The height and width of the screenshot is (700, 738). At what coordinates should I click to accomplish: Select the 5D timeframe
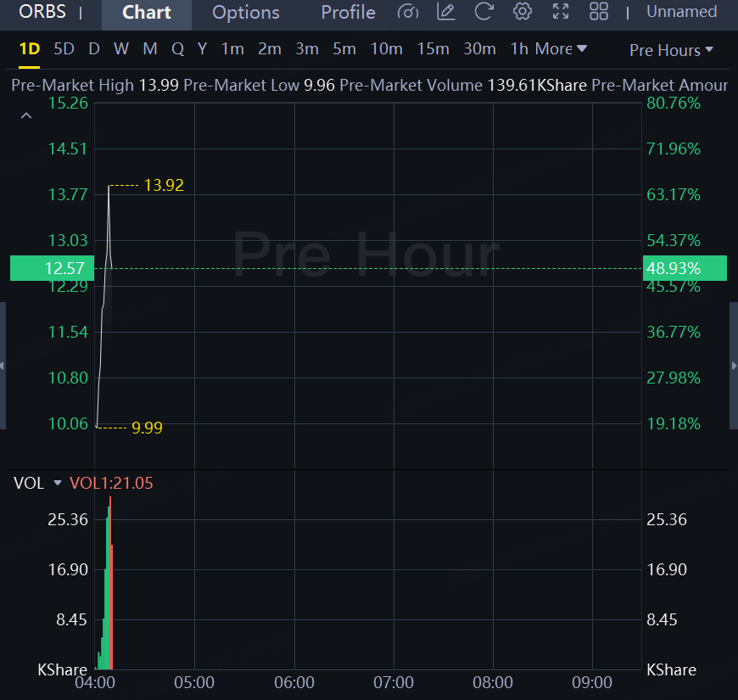(64, 49)
